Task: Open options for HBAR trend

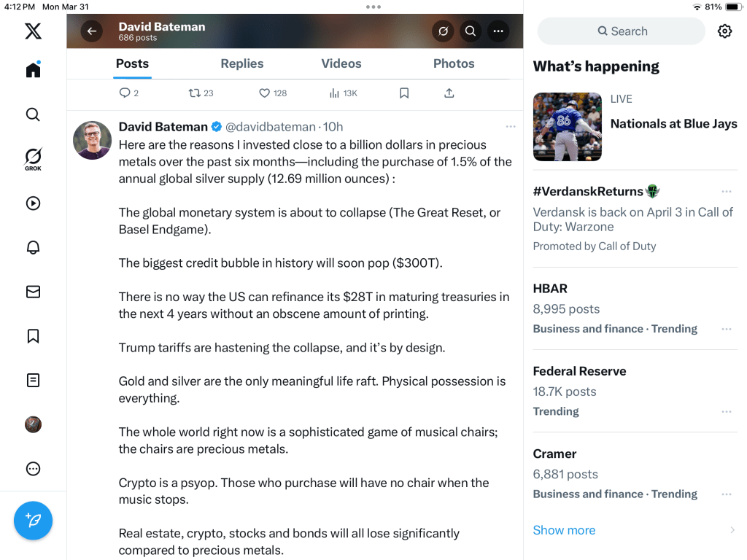Action: pyautogui.click(x=726, y=329)
